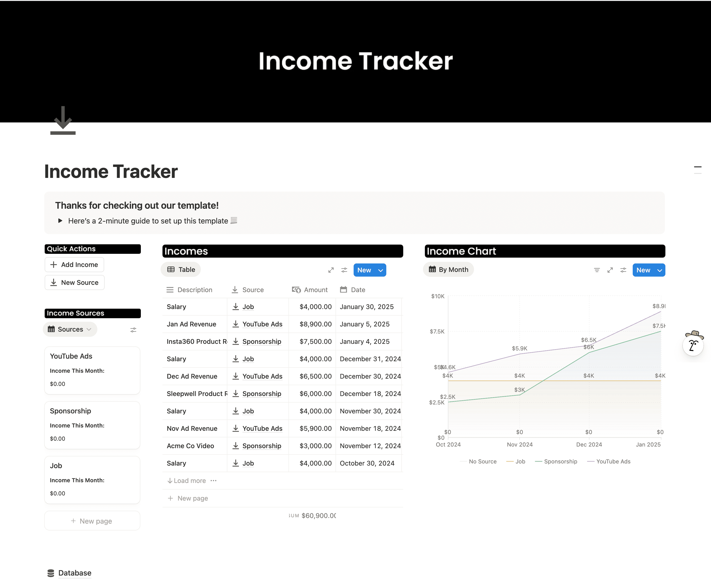This screenshot has width=711, height=588.
Task: Click the download arrow page icon
Action: coord(63,121)
